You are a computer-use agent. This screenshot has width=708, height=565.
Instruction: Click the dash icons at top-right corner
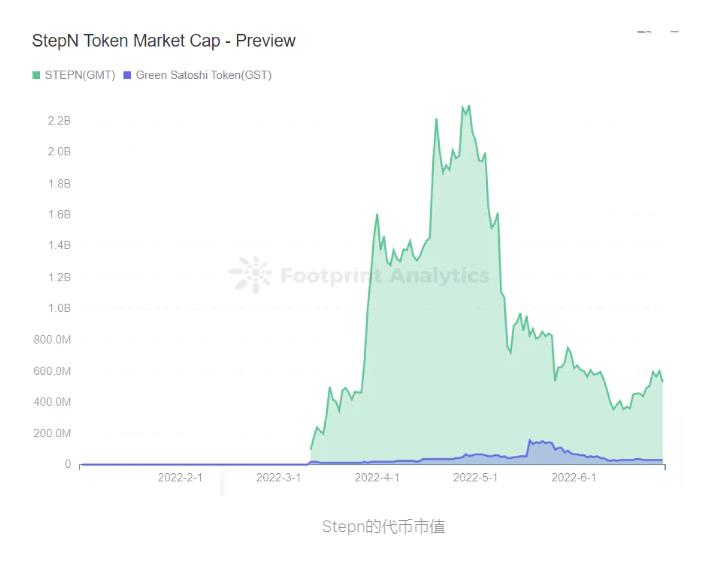[658, 33]
